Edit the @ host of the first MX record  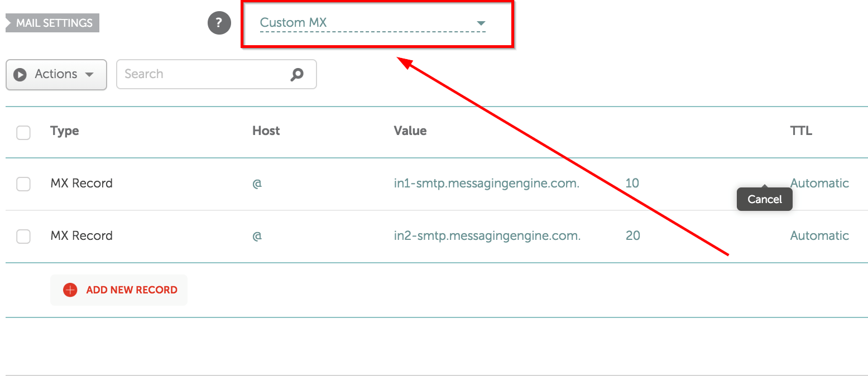click(x=257, y=184)
